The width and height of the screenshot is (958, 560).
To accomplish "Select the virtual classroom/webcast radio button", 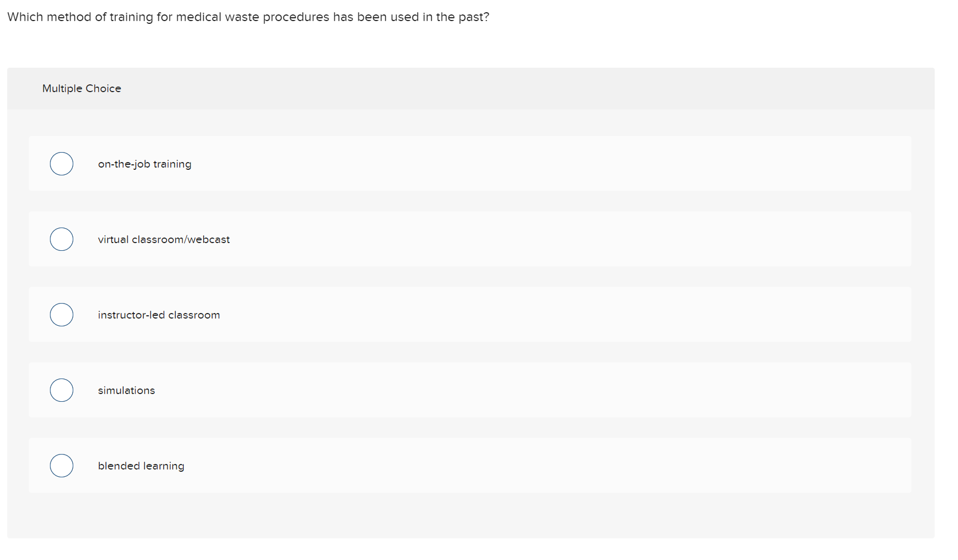I will [61, 239].
